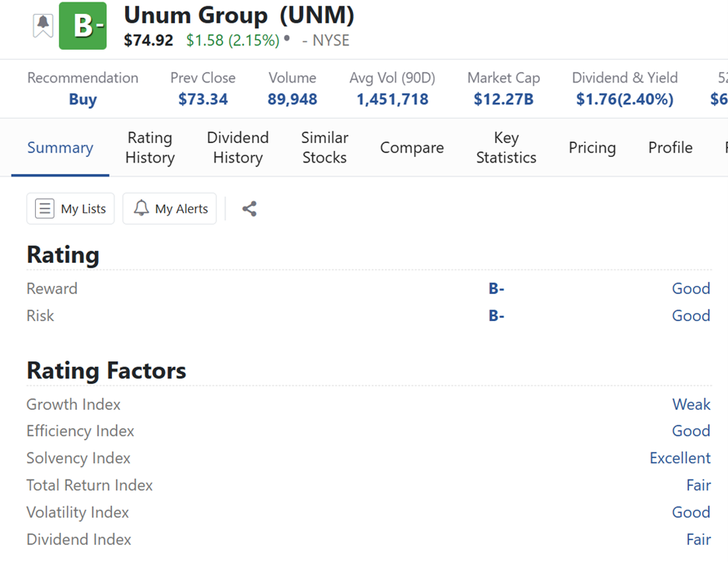This screenshot has height=562, width=728.
Task: Click the Market Cap $12.27B value
Action: click(503, 99)
